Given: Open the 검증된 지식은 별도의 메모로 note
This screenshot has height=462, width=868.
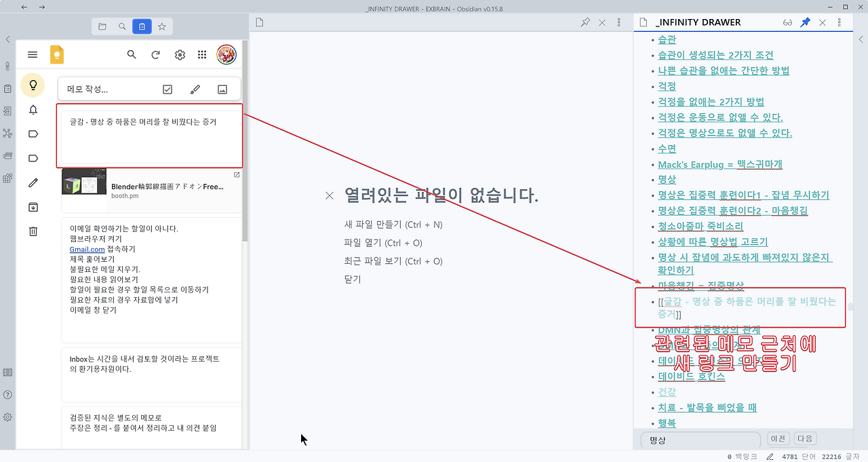Looking at the screenshot, I should coord(151,427).
